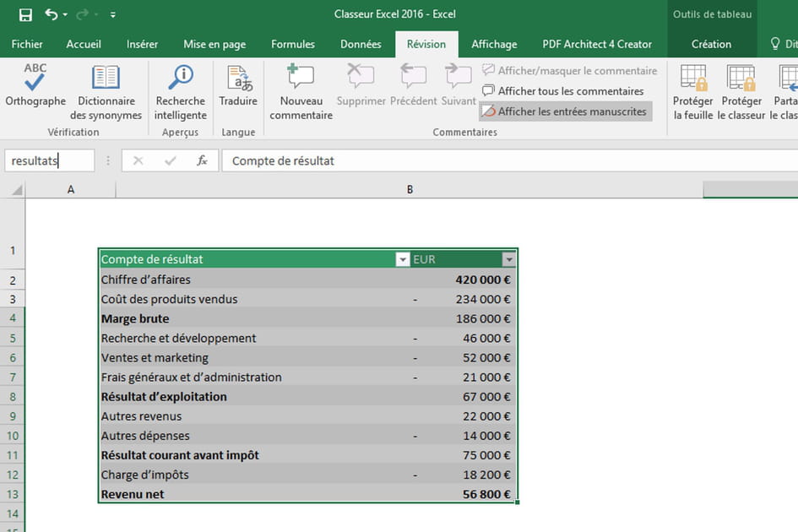Viewport: 798px width, 532px height.
Task: Open the Fichier menu
Action: (27, 44)
